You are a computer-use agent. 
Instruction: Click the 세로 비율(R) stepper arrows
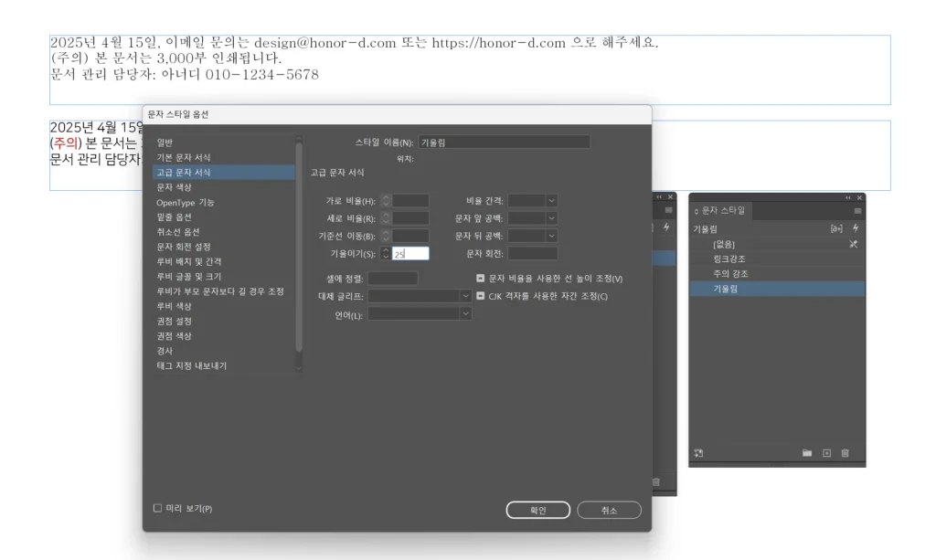[386, 218]
